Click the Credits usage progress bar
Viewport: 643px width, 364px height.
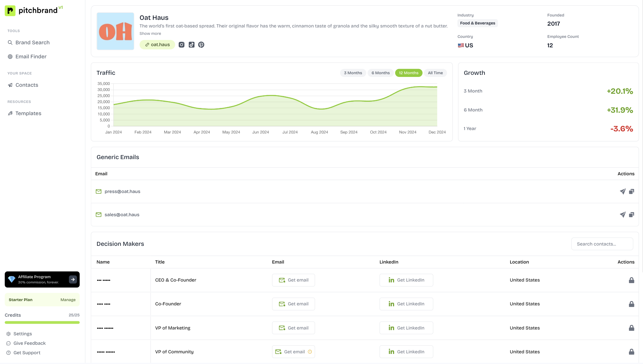click(x=42, y=322)
